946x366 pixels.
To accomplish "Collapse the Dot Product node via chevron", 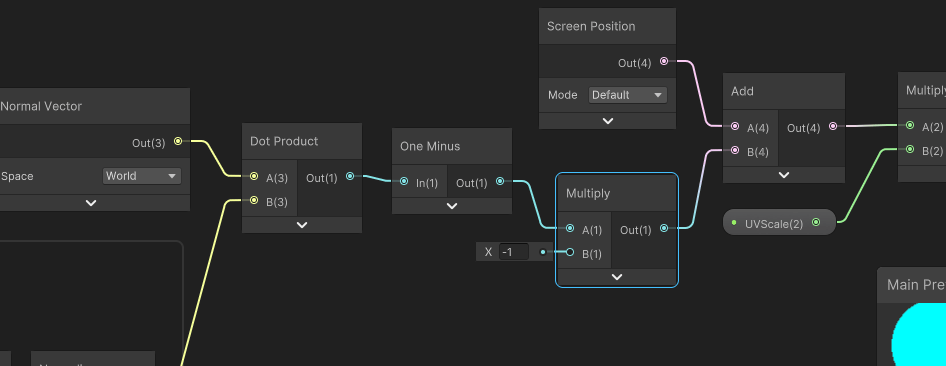I will pyautogui.click(x=302, y=225).
